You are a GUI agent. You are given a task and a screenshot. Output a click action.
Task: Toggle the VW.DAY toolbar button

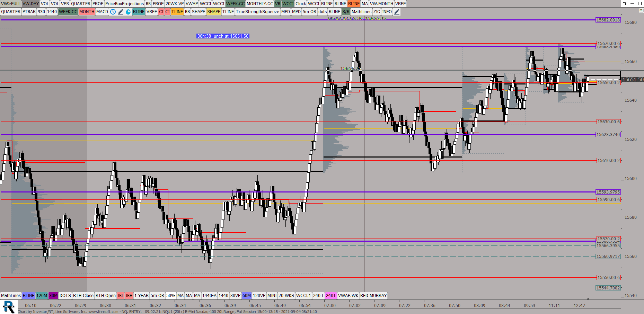click(x=30, y=4)
